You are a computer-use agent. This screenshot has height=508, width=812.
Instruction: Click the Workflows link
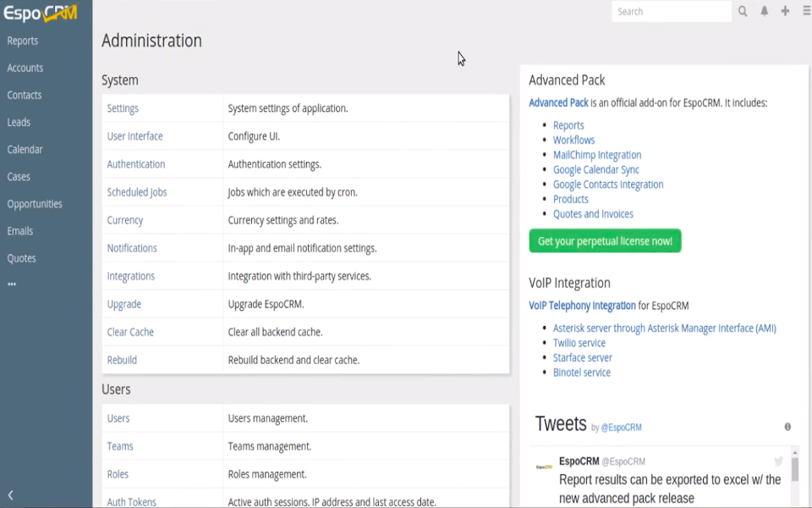(573, 140)
